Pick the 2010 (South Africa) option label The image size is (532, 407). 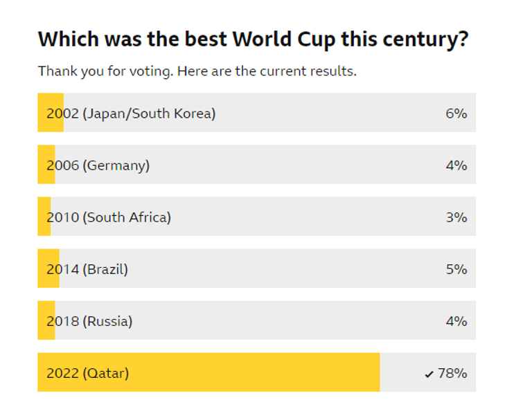pyautogui.click(x=109, y=217)
